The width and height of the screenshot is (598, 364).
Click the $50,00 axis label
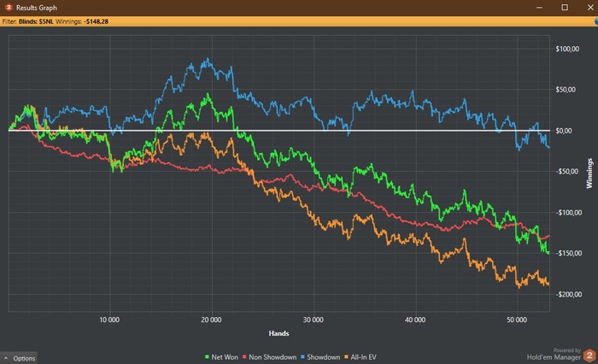point(566,90)
